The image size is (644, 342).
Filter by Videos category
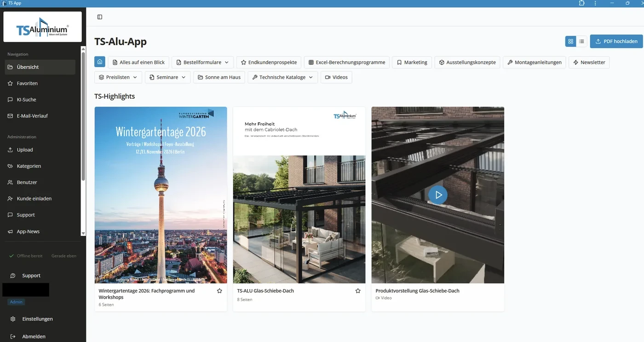click(x=336, y=77)
